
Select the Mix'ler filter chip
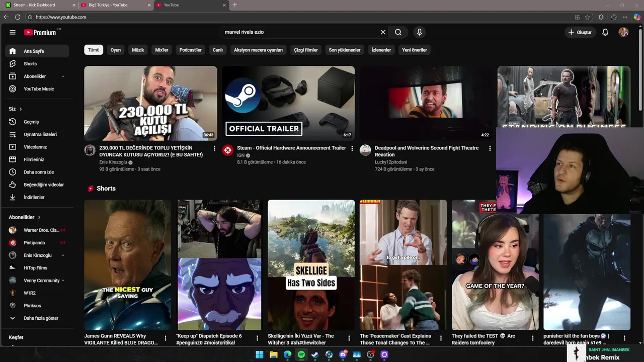tap(162, 50)
